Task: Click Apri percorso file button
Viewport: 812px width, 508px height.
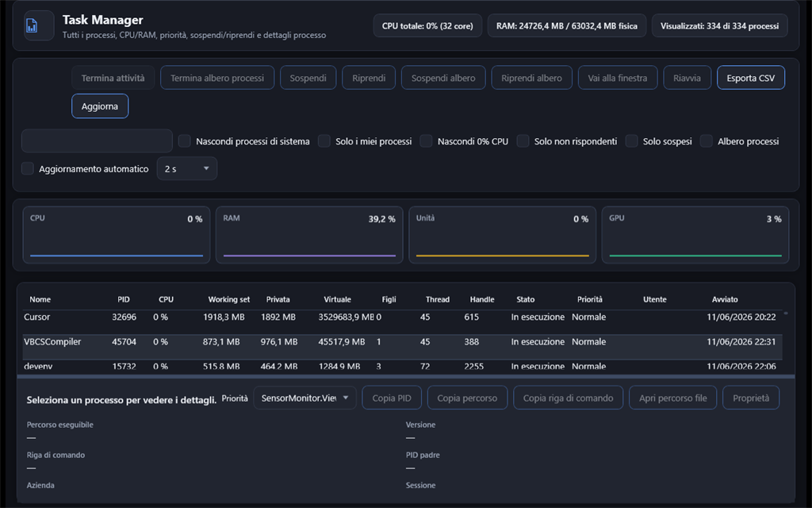Action: point(672,398)
